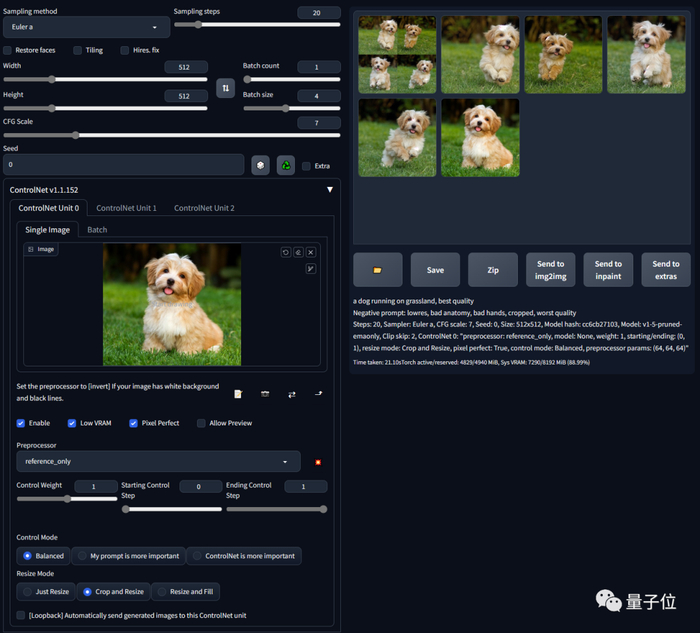
Task: Click the send dimensions arrow icon
Action: point(318,393)
